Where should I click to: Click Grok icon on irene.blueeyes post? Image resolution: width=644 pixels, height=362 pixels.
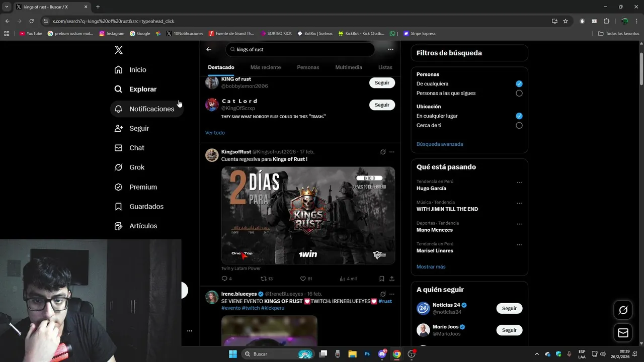(x=383, y=294)
